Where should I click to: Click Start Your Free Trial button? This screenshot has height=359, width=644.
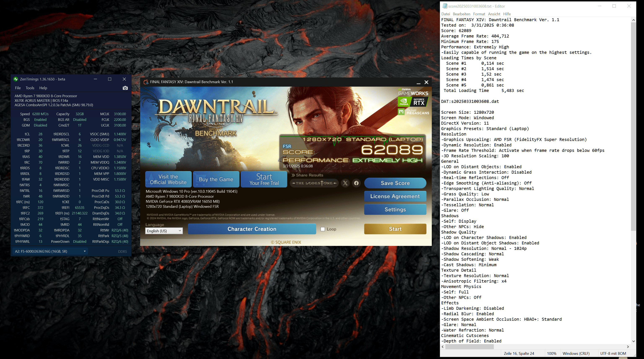pos(264,179)
